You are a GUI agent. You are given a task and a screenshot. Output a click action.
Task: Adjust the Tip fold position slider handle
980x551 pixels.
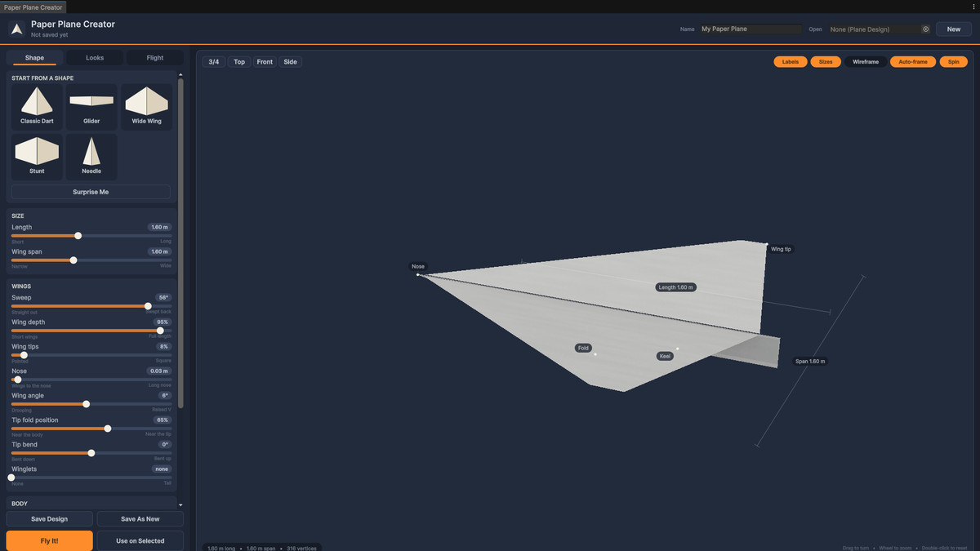[x=107, y=429]
